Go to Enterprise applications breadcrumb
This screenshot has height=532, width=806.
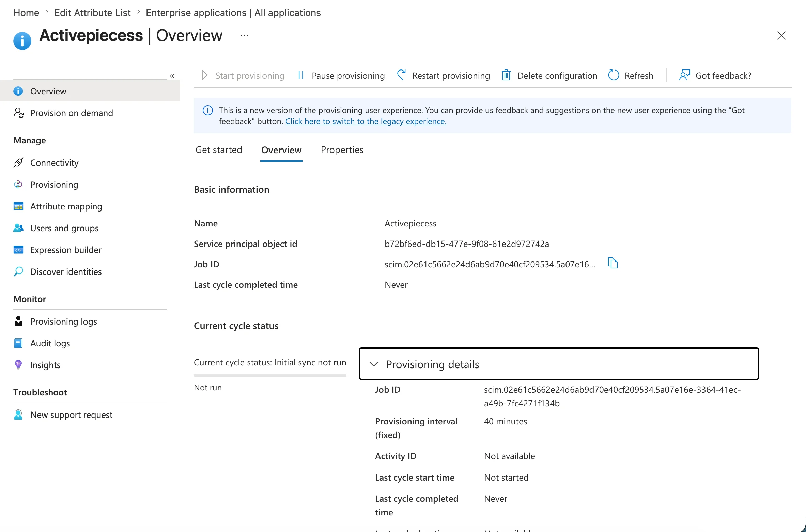tap(233, 13)
